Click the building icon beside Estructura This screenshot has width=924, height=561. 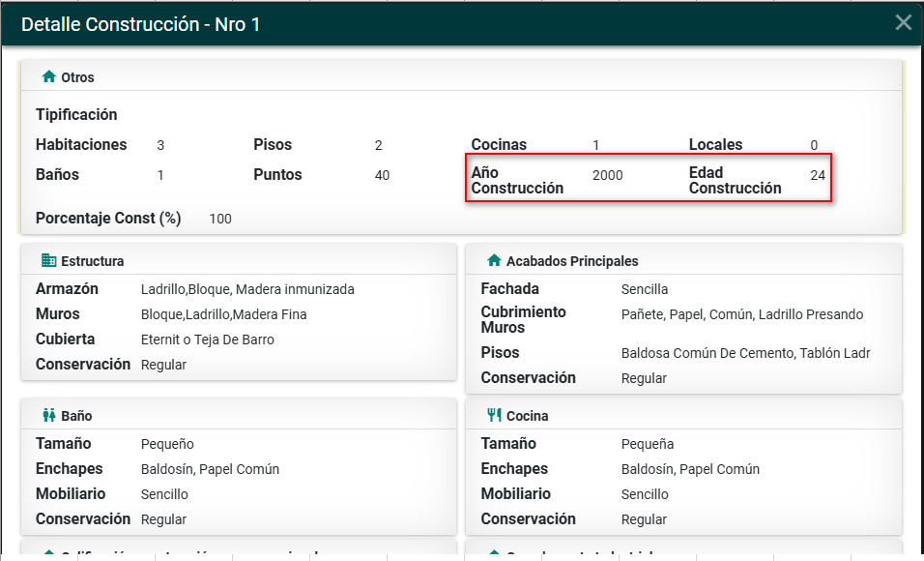point(49,260)
